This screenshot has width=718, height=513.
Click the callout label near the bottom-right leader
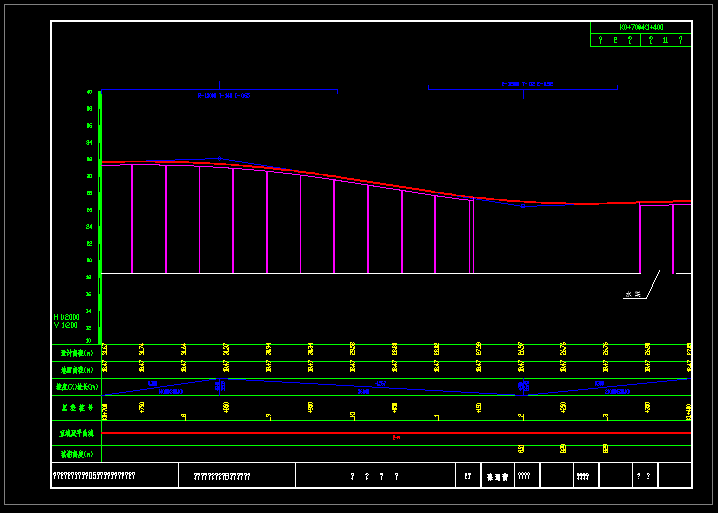[632, 295]
